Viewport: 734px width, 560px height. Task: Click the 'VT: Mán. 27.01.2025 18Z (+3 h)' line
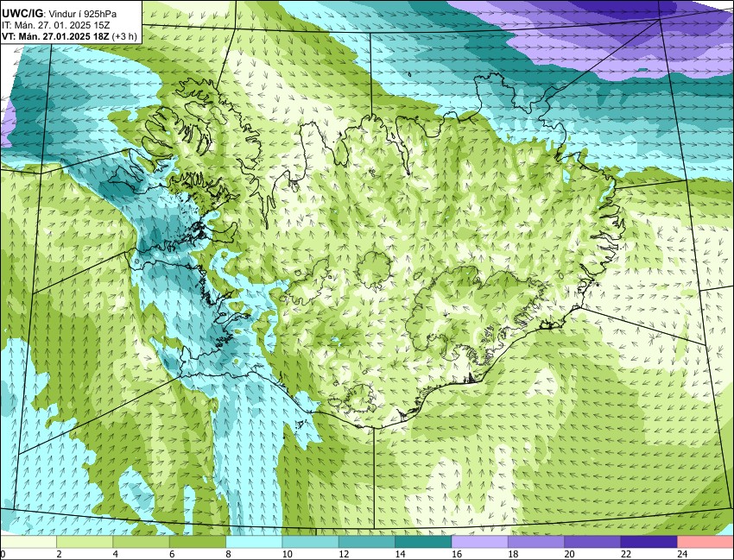coord(69,37)
